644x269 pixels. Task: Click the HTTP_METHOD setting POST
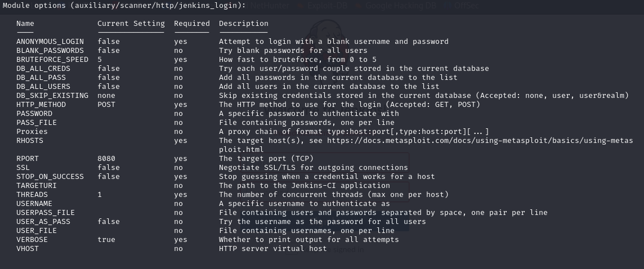[x=106, y=105]
